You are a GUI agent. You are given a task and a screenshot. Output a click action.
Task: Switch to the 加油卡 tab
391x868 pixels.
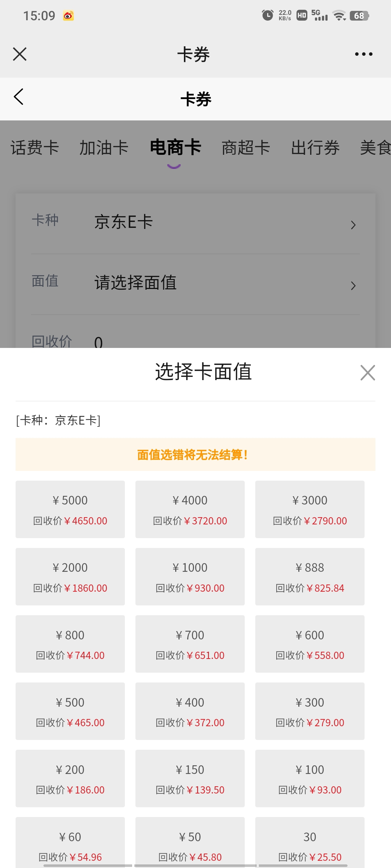tap(104, 148)
